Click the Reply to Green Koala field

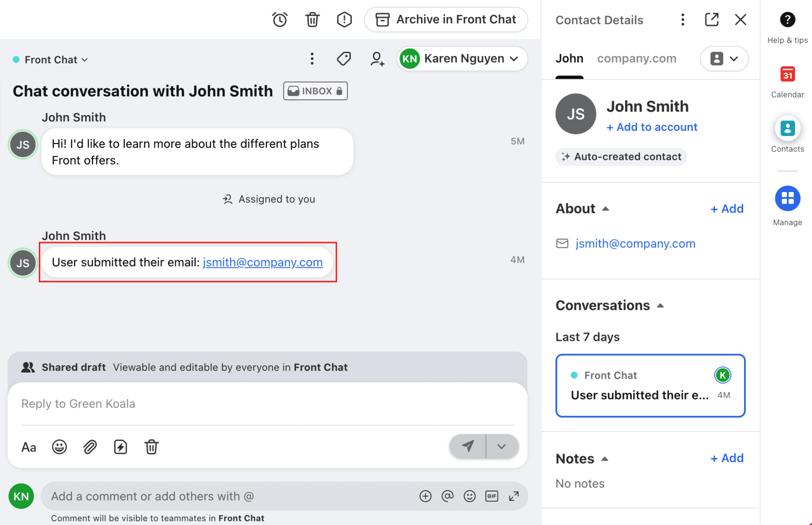[267, 404]
